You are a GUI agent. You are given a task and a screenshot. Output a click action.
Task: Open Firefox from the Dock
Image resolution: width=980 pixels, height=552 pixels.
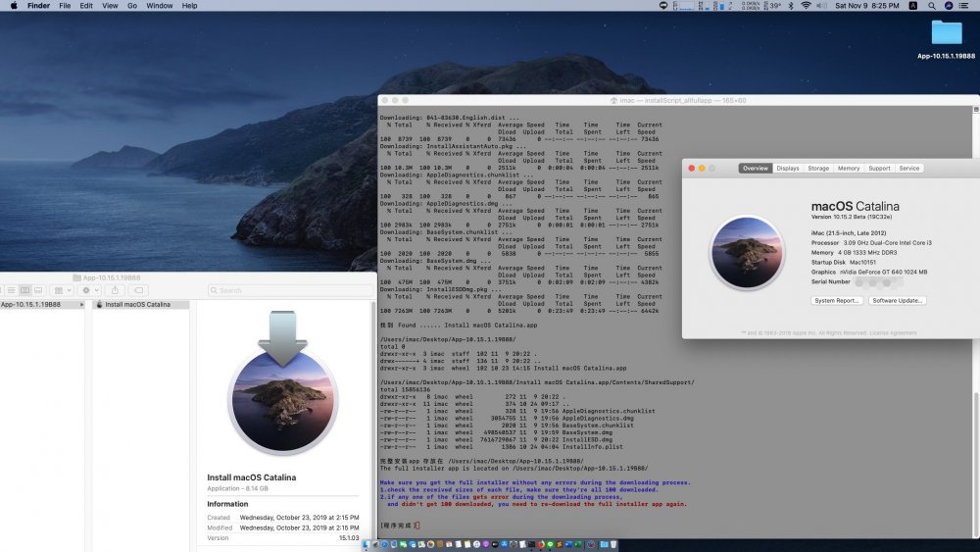point(541,544)
